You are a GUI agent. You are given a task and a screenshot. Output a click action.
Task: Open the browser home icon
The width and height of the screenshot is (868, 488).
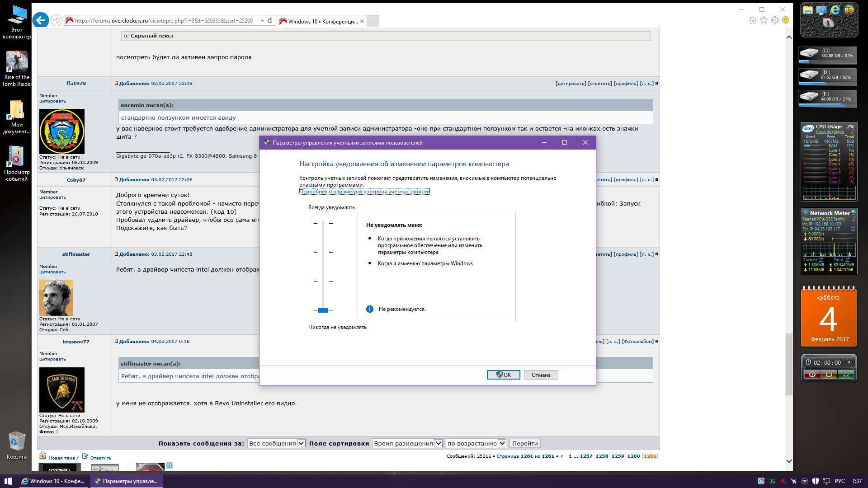tap(752, 20)
